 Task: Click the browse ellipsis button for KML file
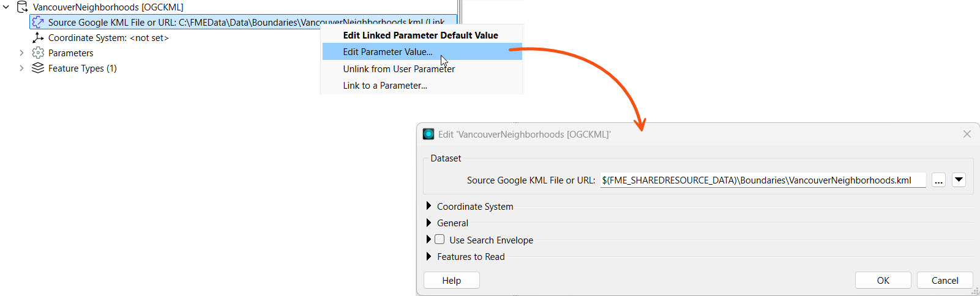click(x=938, y=180)
